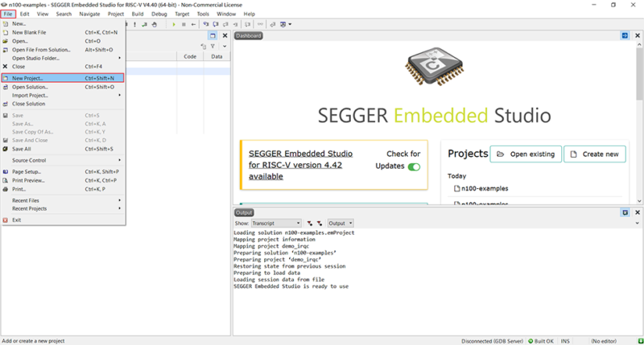The image size is (644, 345).
Task: Toggle the Check for Updates switch
Action: click(414, 166)
